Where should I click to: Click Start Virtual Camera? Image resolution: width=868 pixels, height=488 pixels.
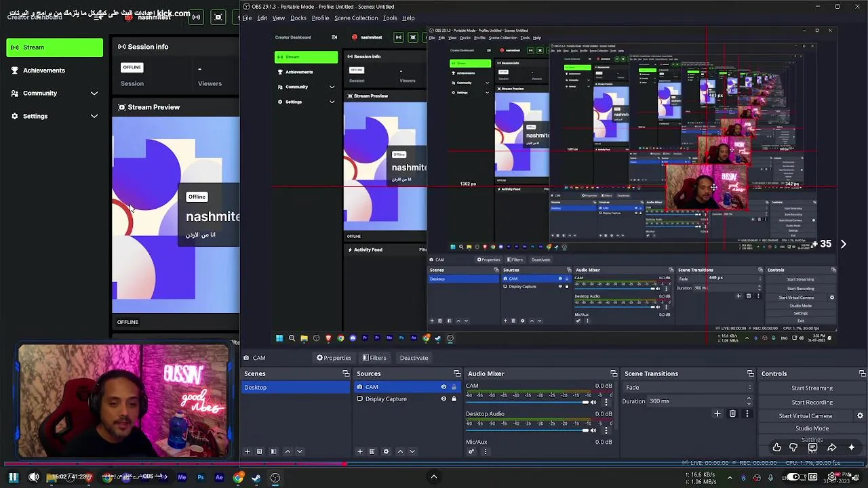coord(805,415)
